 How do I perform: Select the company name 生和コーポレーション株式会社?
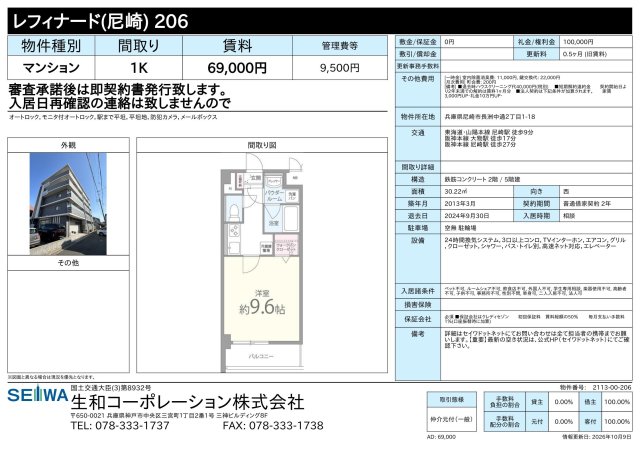coord(187,403)
